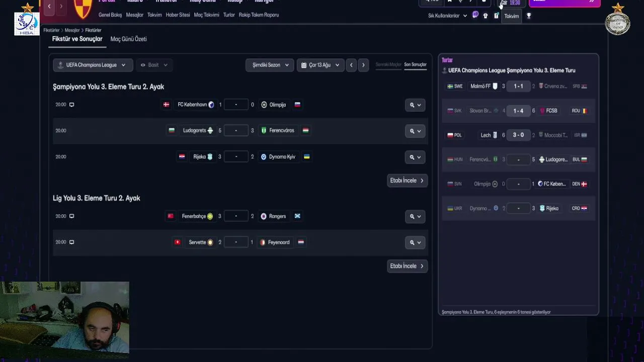Click Etabı İncele under Şampiyona Yolu fixtures
Screen dimensions: 644x362
coord(407,180)
